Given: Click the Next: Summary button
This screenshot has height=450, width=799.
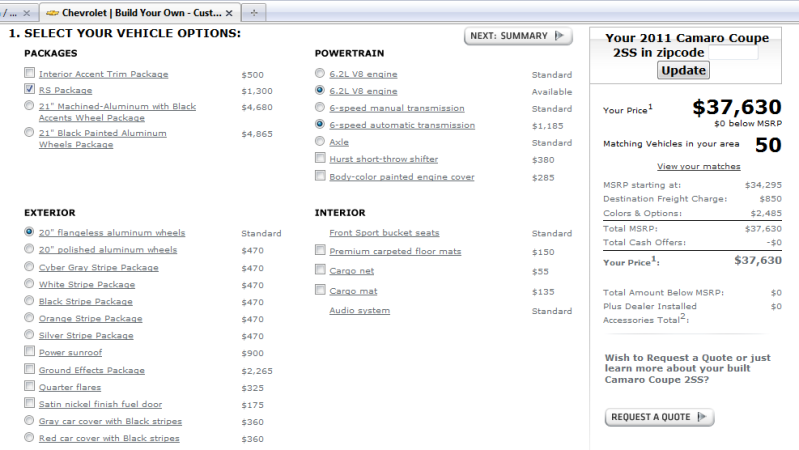Looking at the screenshot, I should pyautogui.click(x=518, y=36).
